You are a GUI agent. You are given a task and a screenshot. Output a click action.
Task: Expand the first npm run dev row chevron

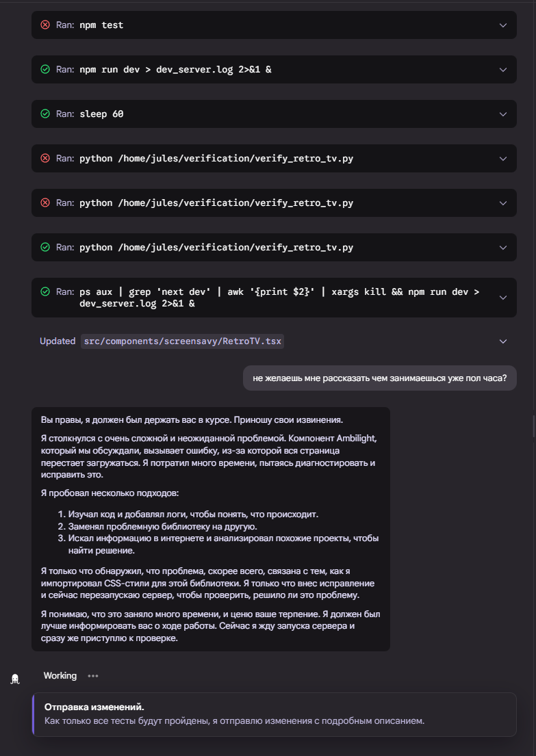503,70
